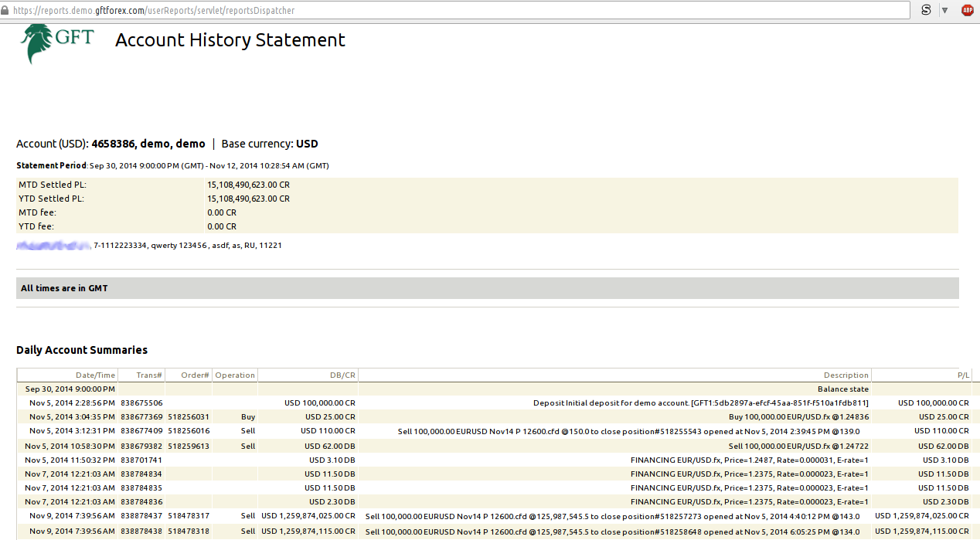Click MTD Settled PL value 15,108,490,623.00 CR
This screenshot has height=540, width=980.
[x=248, y=185]
